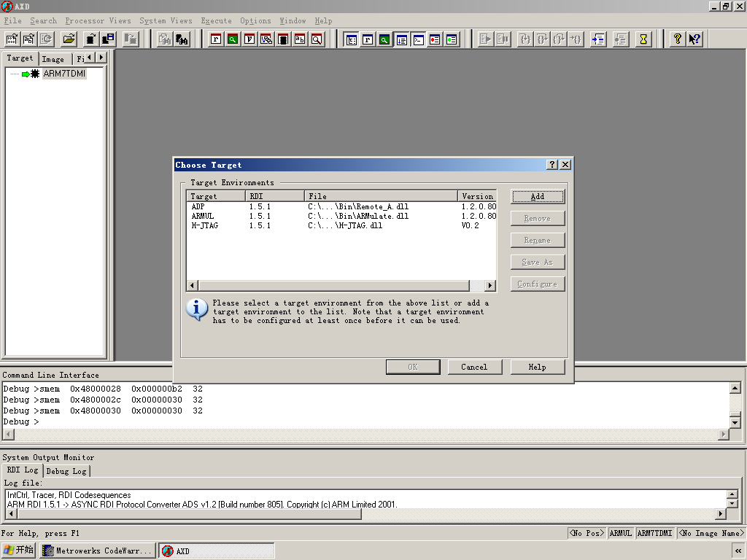The height and width of the screenshot is (560, 747).
Task: Open the Backtrace processor view icon
Action: tap(266, 39)
